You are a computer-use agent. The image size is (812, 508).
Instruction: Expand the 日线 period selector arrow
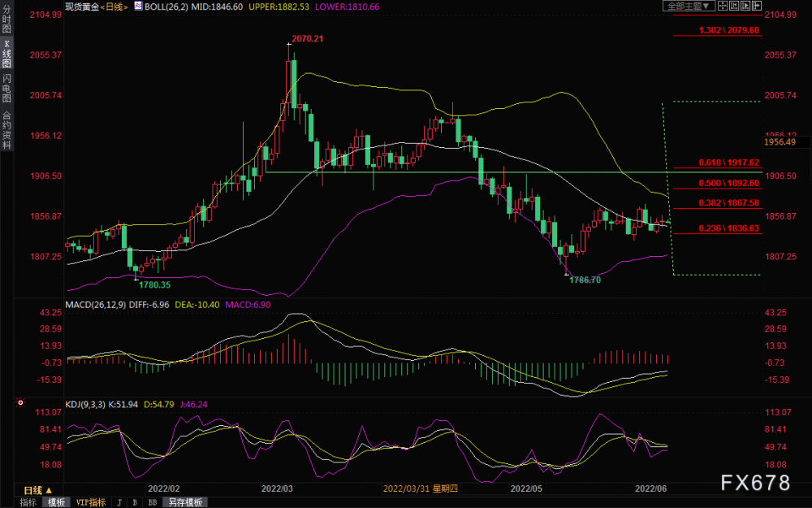pyautogui.click(x=50, y=490)
